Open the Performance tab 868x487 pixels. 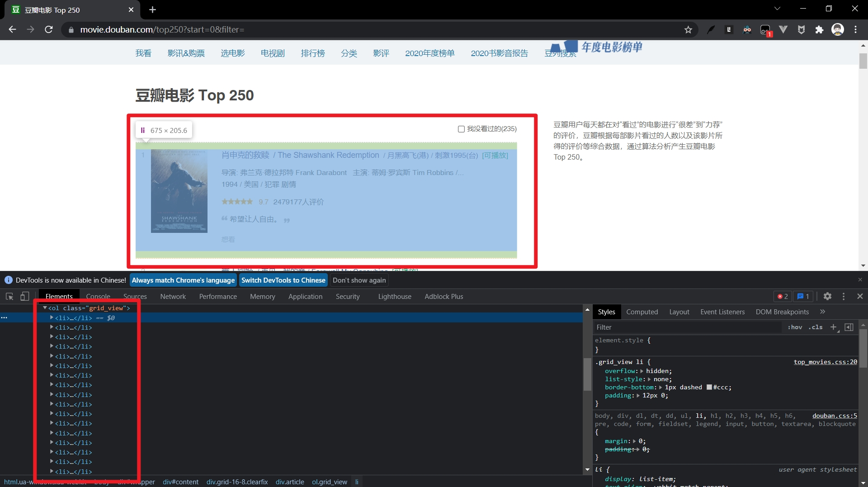(x=218, y=296)
